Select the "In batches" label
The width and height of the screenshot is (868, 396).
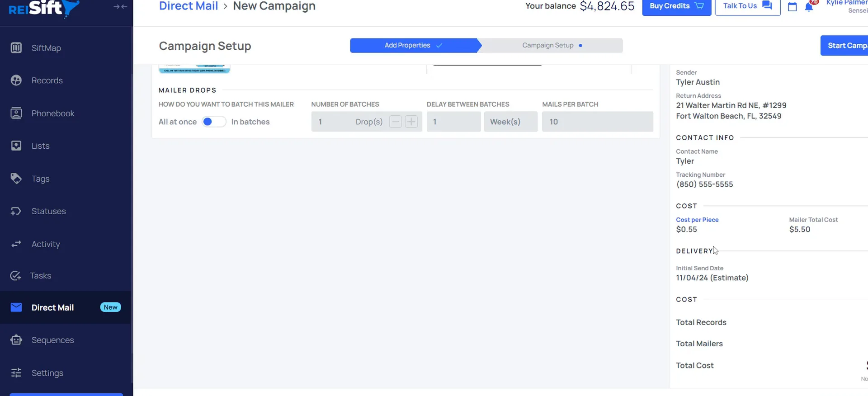pyautogui.click(x=250, y=122)
